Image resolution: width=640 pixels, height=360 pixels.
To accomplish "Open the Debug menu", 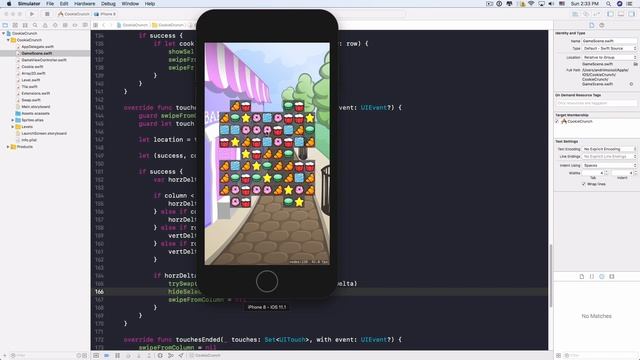I will 108,4.
